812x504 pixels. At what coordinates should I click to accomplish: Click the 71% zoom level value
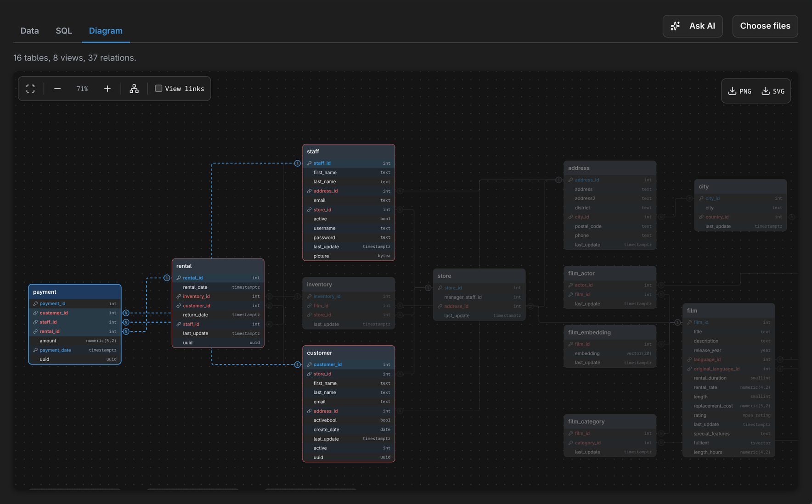83,89
